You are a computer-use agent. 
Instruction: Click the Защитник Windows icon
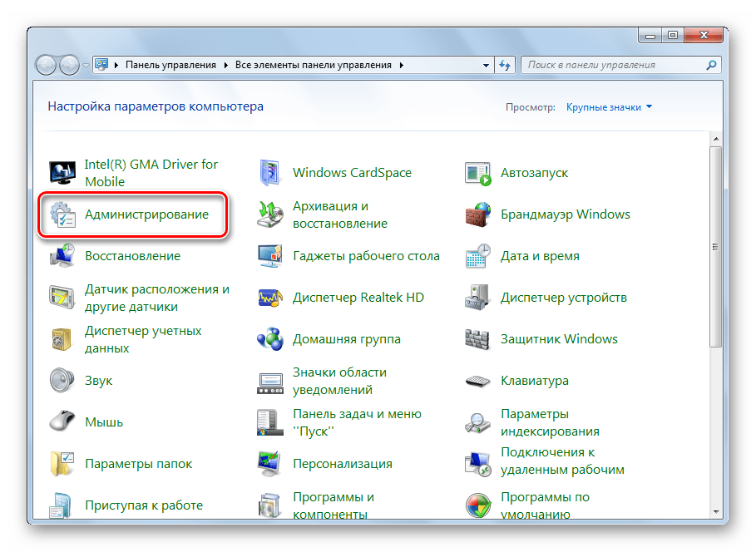(478, 339)
